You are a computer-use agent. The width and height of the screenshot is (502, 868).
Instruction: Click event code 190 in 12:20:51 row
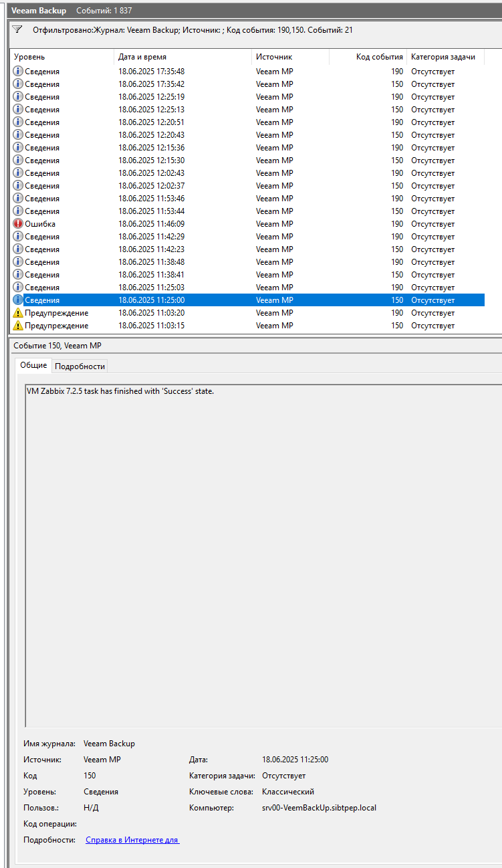tap(397, 122)
